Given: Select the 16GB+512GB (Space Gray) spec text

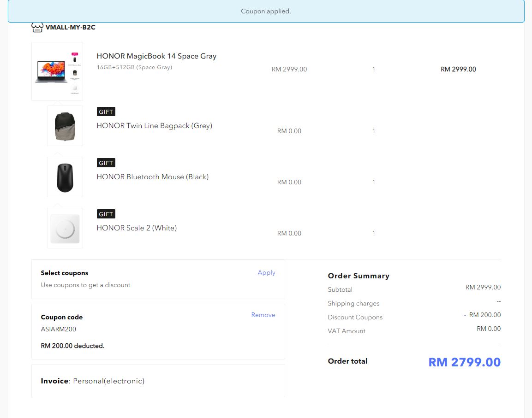Looking at the screenshot, I should coord(134,67).
